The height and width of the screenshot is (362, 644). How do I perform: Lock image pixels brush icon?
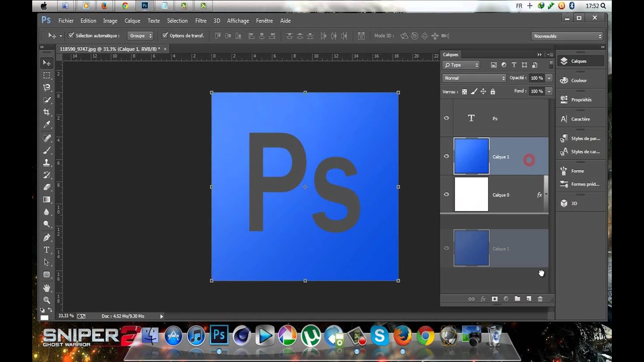(x=474, y=92)
